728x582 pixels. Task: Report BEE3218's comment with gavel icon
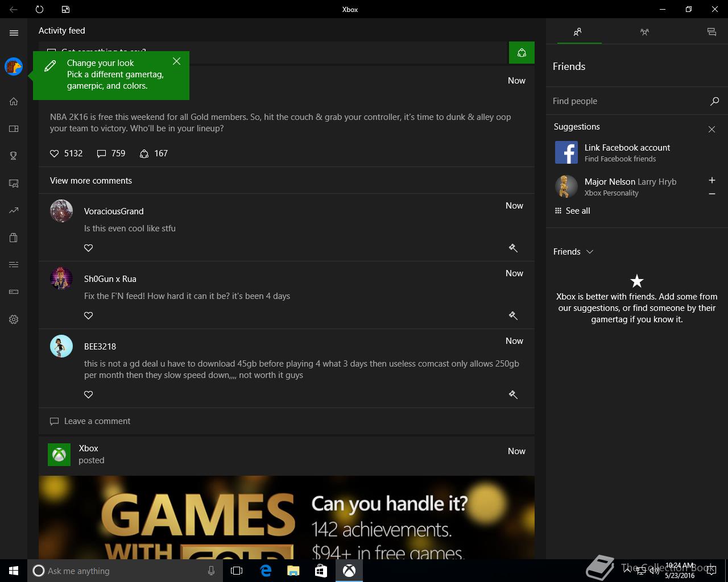click(x=513, y=394)
